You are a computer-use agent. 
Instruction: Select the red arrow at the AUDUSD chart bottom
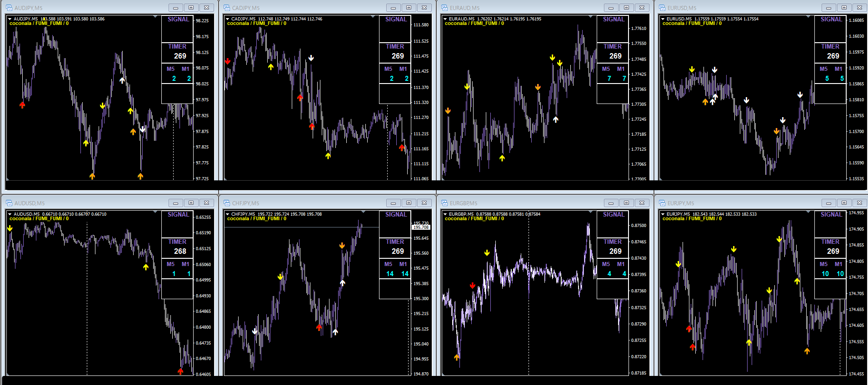(180, 371)
